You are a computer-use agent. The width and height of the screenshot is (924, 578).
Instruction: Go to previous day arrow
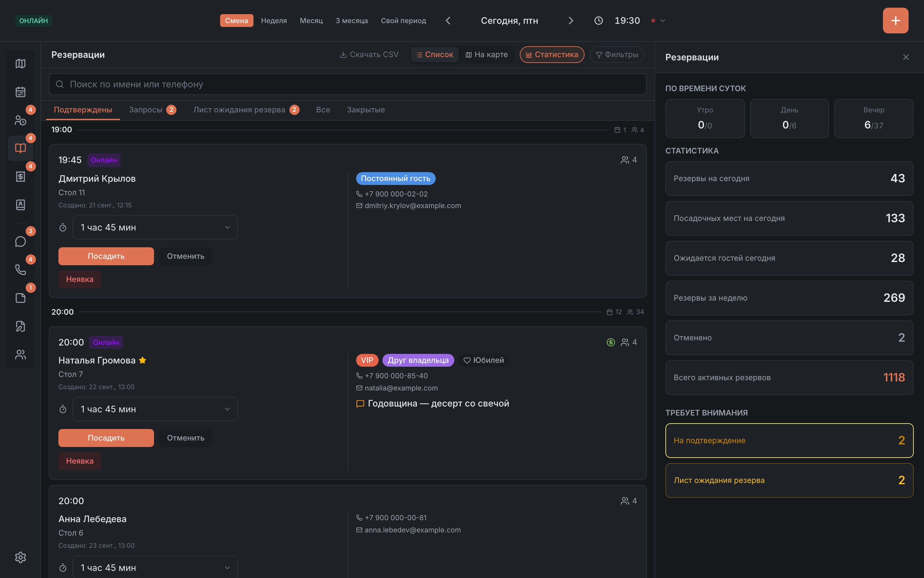pos(448,21)
